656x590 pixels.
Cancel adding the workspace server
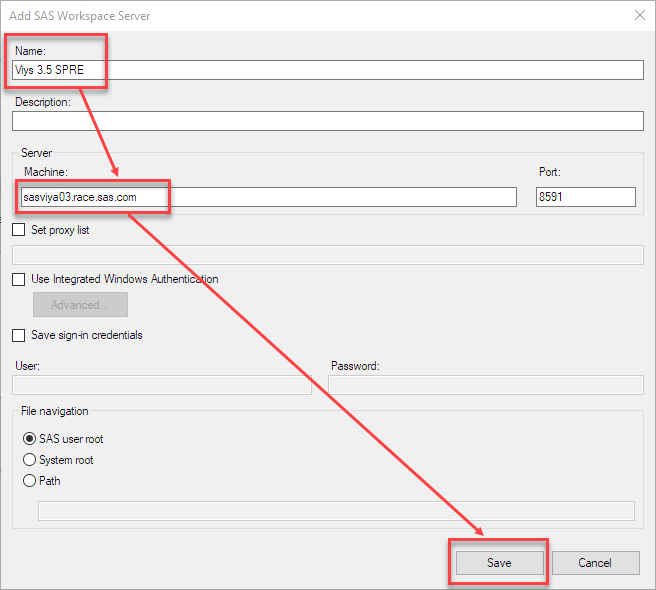595,563
